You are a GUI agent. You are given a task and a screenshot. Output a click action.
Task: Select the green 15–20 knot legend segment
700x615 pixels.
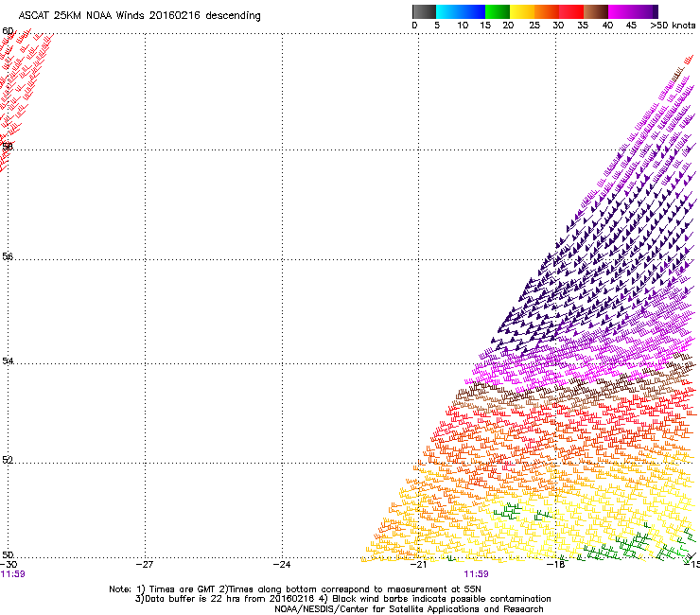coord(498,11)
